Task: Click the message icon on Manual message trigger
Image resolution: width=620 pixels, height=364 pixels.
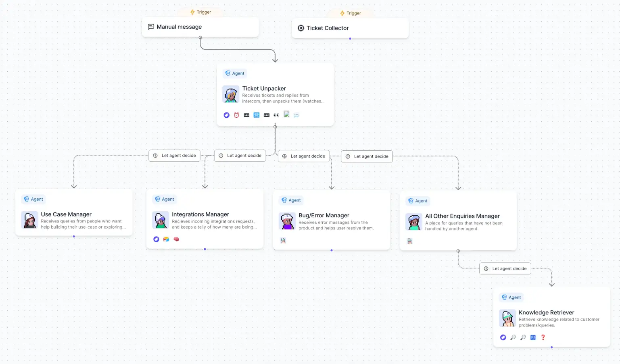Action: tap(151, 27)
